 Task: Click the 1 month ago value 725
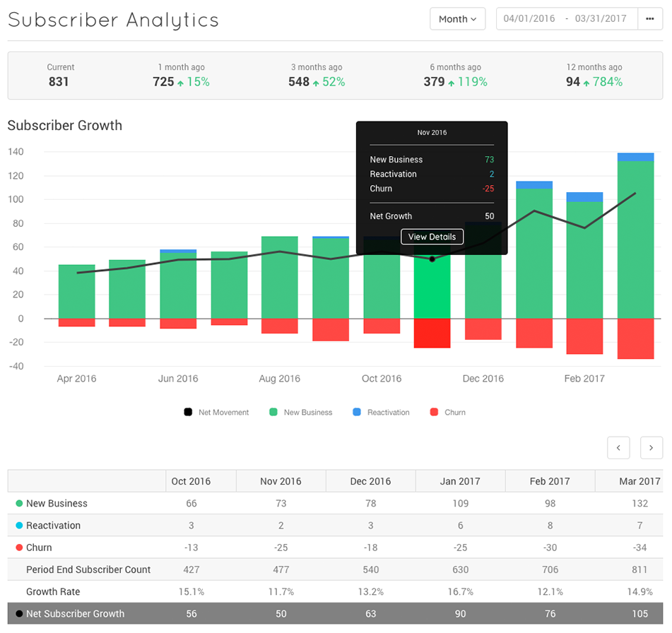point(163,81)
